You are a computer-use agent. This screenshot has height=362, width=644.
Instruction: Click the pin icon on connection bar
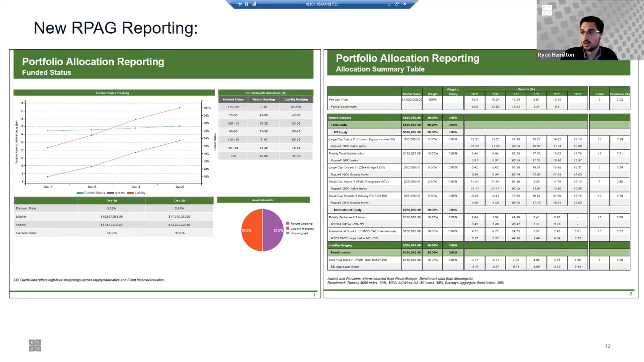click(x=240, y=4)
